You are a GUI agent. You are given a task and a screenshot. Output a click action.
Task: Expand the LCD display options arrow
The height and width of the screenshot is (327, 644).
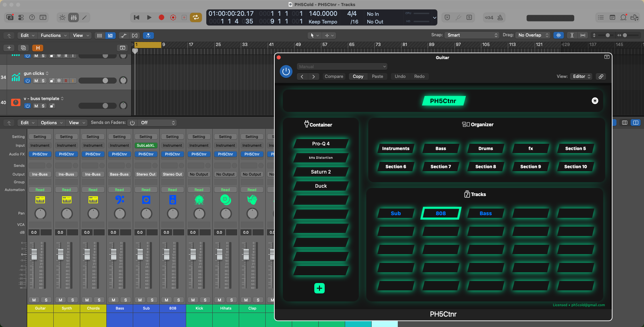tap(434, 17)
